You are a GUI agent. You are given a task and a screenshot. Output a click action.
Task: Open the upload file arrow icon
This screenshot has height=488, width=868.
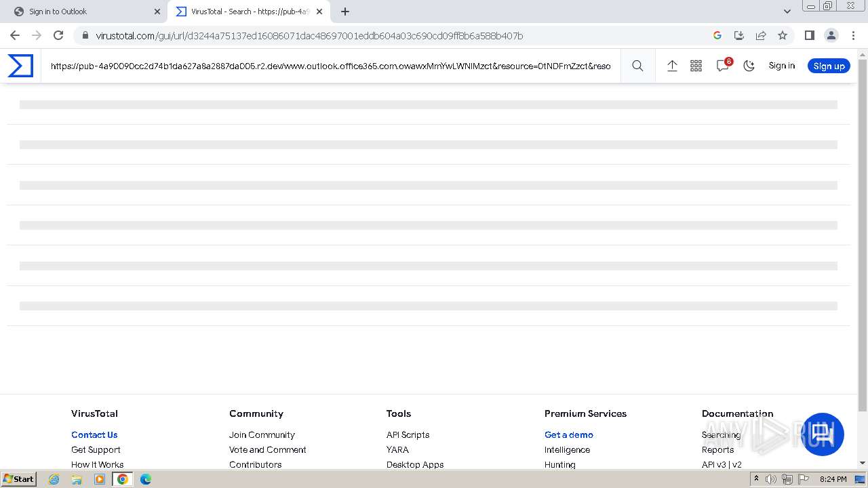pyautogui.click(x=672, y=66)
